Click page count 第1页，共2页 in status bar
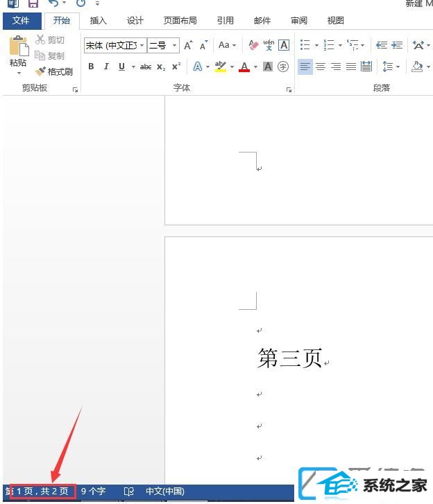 pos(37,491)
